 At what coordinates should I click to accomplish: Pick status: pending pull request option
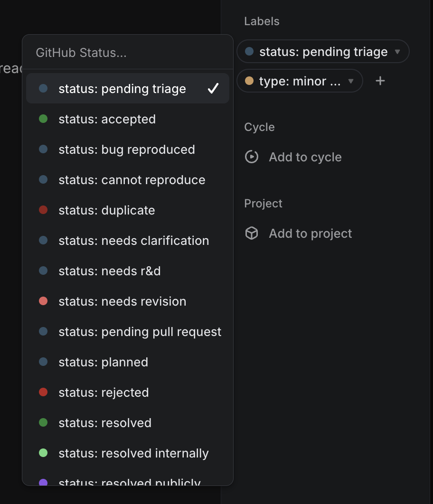(x=128, y=332)
